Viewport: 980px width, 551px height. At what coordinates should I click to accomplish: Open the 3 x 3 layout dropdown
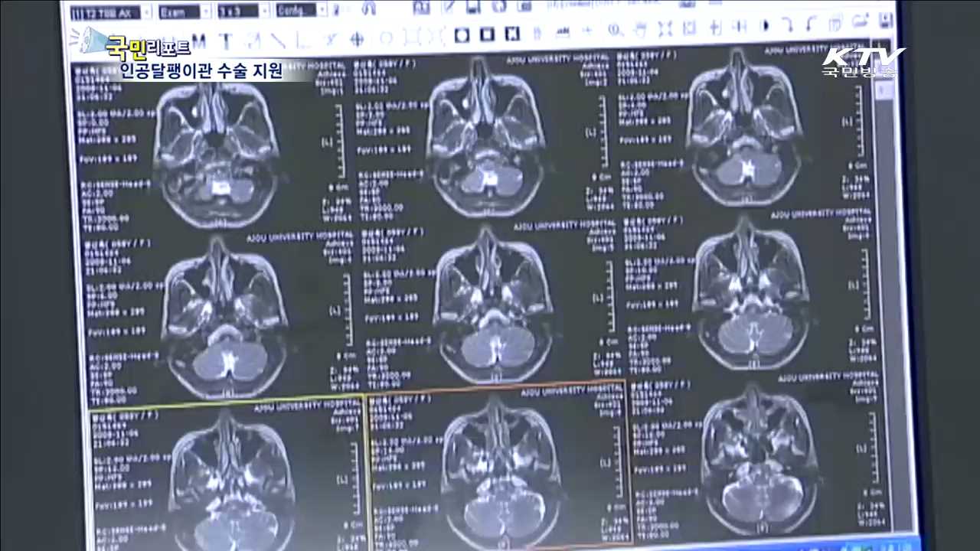(264, 11)
